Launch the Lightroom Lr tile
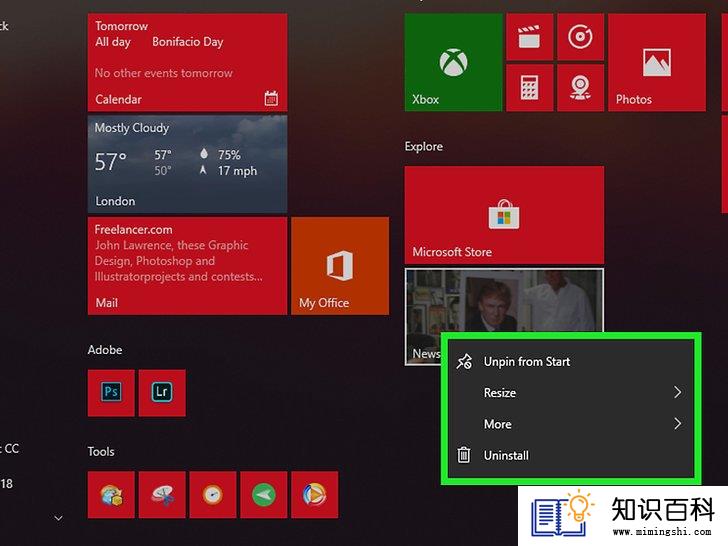 [162, 393]
